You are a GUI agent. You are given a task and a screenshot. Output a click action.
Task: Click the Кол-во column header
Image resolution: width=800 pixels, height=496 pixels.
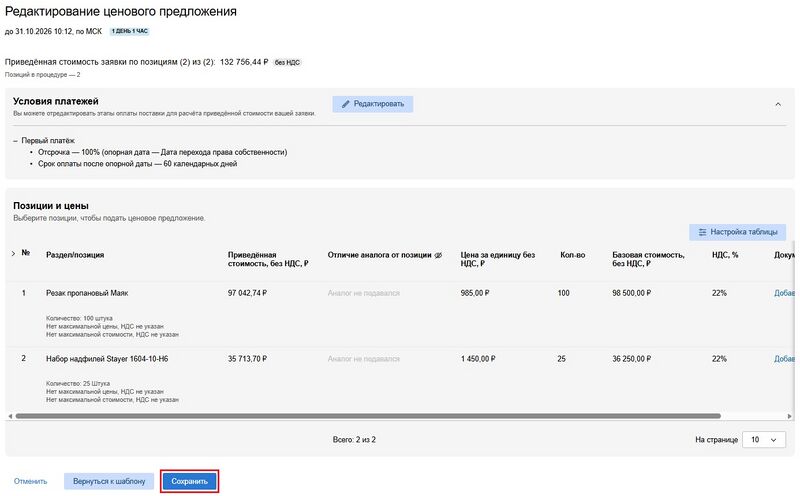572,255
